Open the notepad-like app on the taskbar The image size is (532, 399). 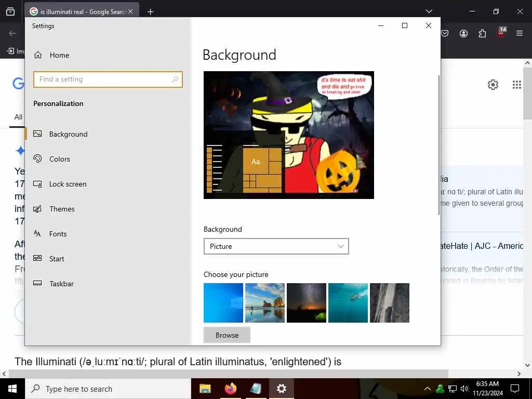(256, 389)
